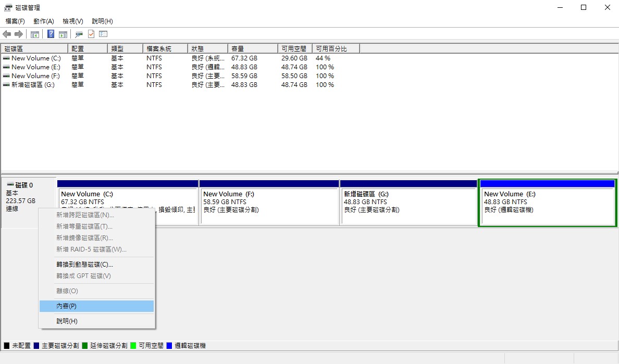Click the 可用空間 green legend swatch
This screenshot has width=619, height=364.
pos(138,345)
